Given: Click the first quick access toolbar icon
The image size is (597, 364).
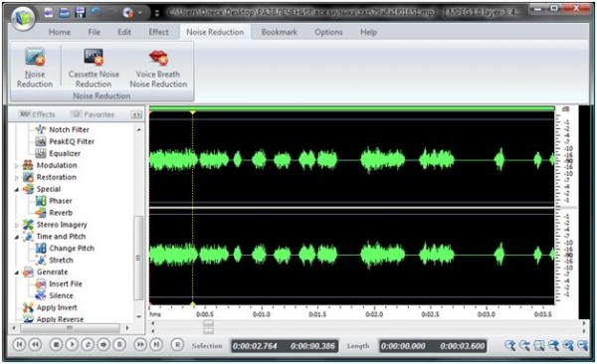Looking at the screenshot, I should click(x=49, y=13).
